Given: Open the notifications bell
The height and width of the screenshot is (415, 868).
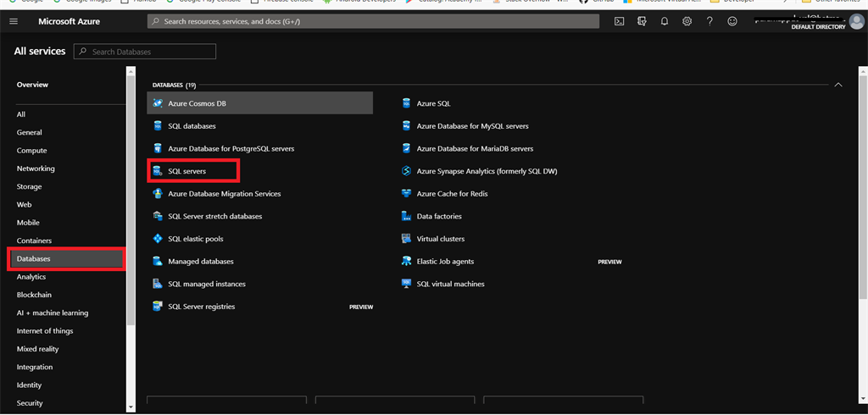Looking at the screenshot, I should pos(665,21).
